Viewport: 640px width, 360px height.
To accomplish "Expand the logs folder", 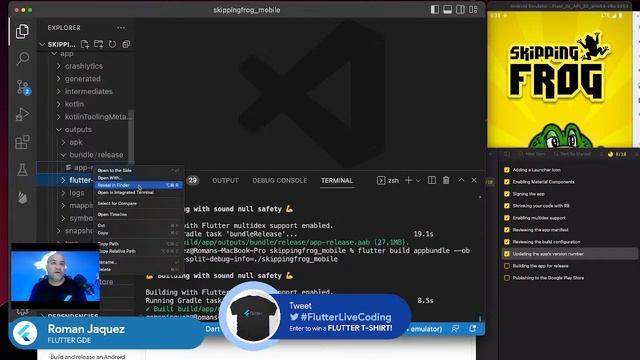I will (63, 193).
